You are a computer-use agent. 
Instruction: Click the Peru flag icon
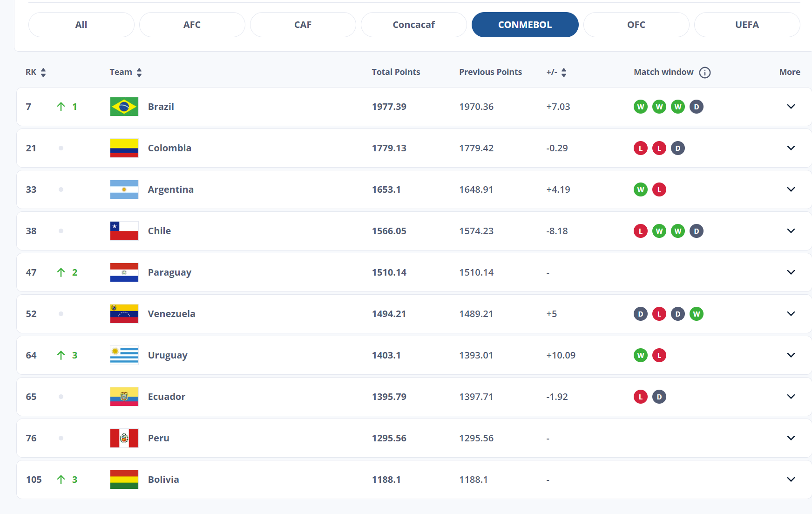coord(124,438)
